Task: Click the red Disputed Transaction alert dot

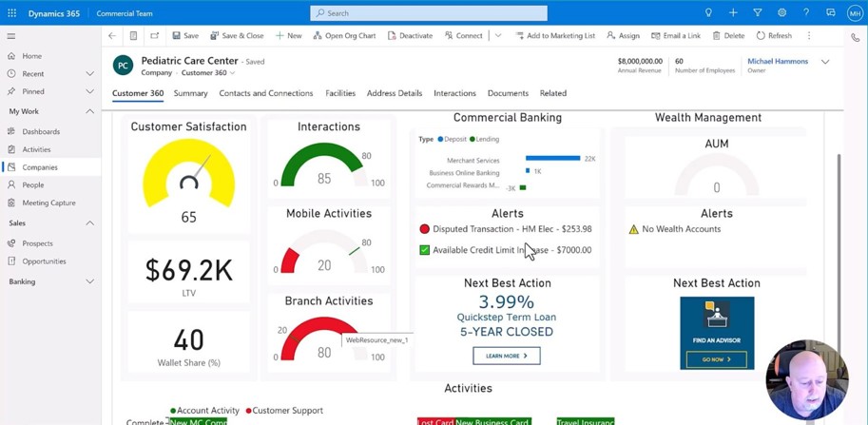Action: point(425,229)
